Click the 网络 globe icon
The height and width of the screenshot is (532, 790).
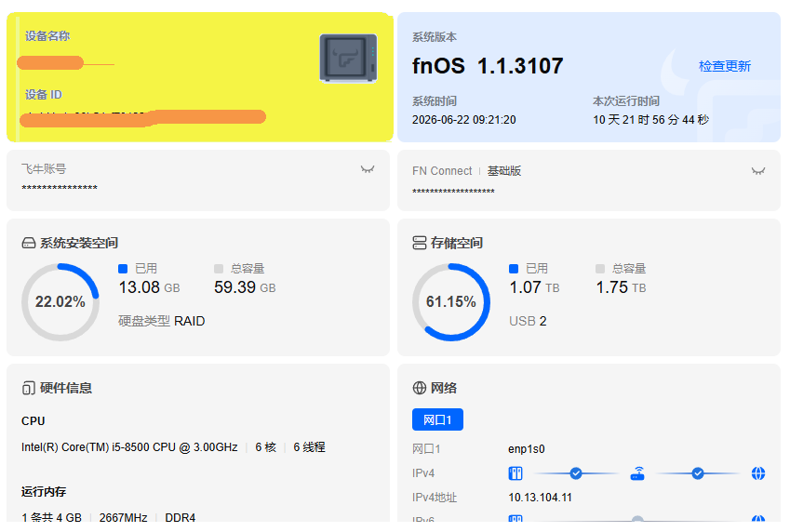point(419,388)
